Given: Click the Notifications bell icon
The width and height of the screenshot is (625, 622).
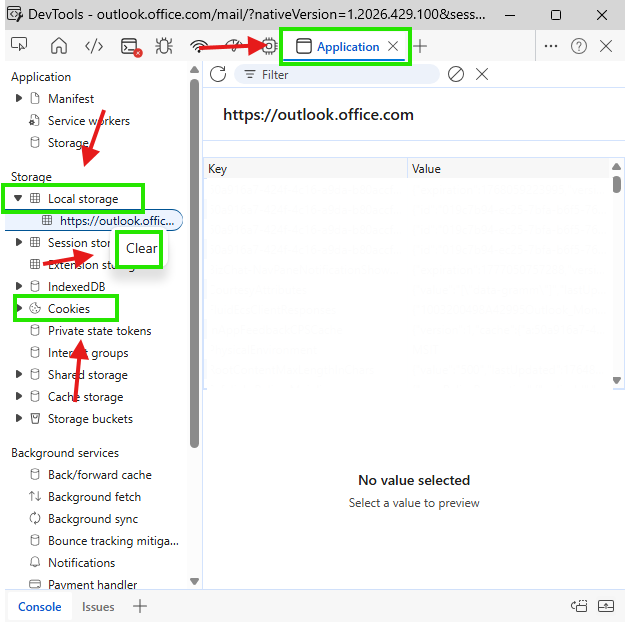Looking at the screenshot, I should (35, 562).
